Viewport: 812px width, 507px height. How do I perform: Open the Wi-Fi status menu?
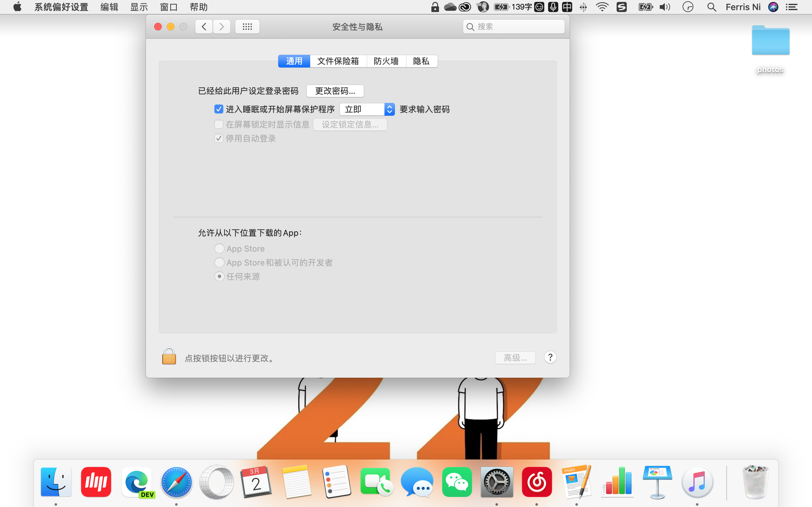[602, 7]
